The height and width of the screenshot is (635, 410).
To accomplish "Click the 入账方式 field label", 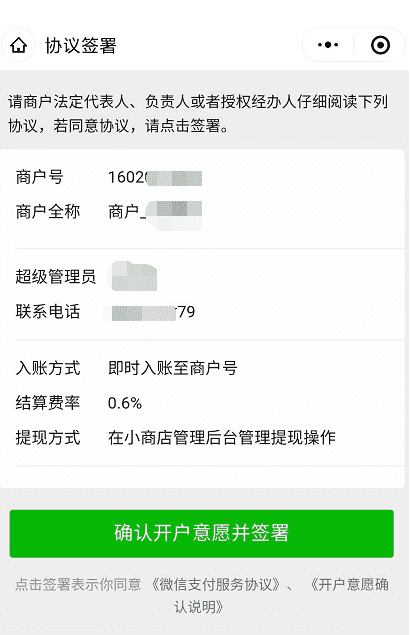I will point(48,368).
